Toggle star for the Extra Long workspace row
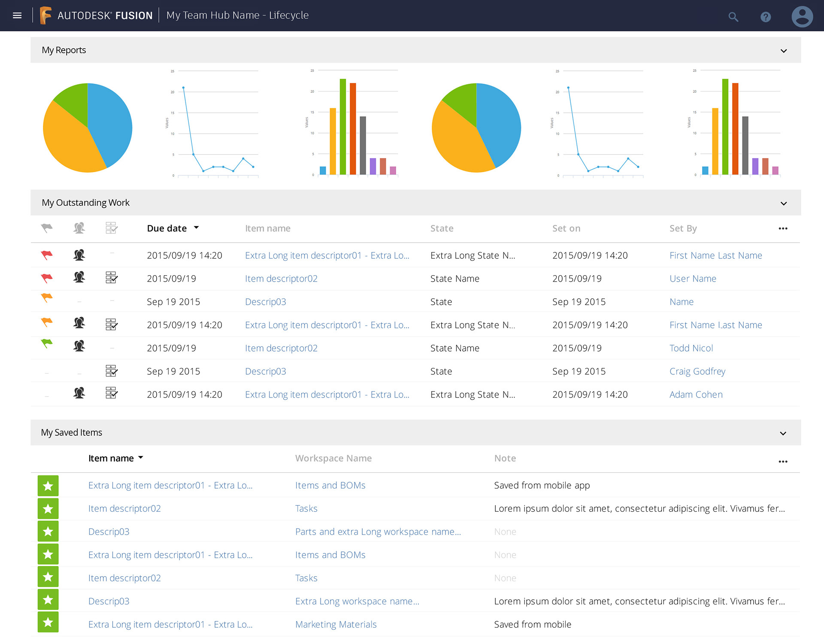The image size is (824, 644). (48, 599)
